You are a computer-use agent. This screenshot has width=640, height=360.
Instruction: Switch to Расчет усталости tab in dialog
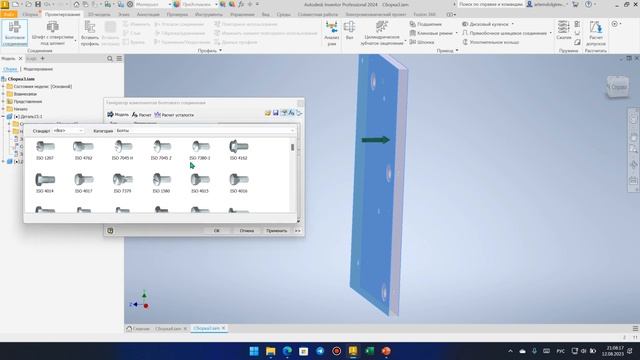pyautogui.click(x=174, y=115)
